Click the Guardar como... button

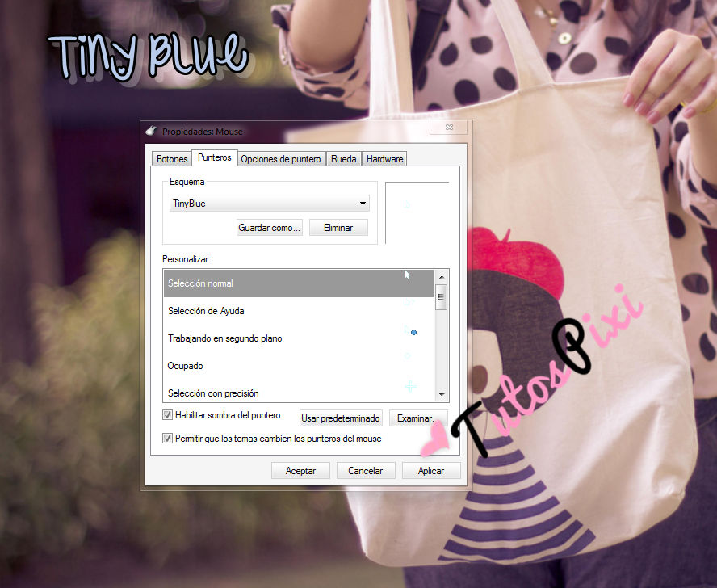270,228
